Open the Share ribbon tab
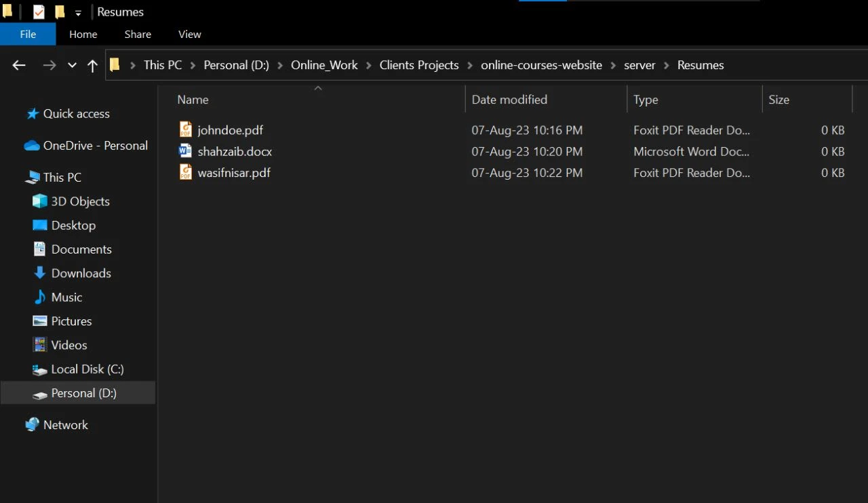Screen dimensions: 868x503 pyautogui.click(x=138, y=34)
